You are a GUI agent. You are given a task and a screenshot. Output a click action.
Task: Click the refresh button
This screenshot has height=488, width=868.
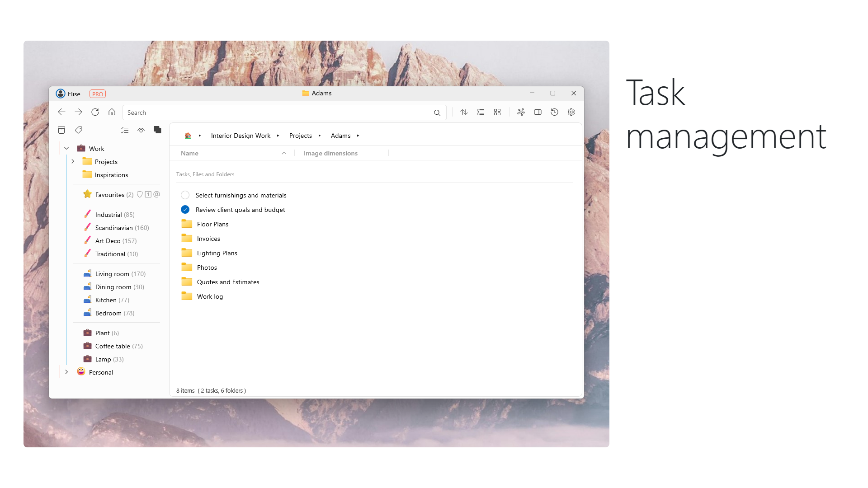95,112
